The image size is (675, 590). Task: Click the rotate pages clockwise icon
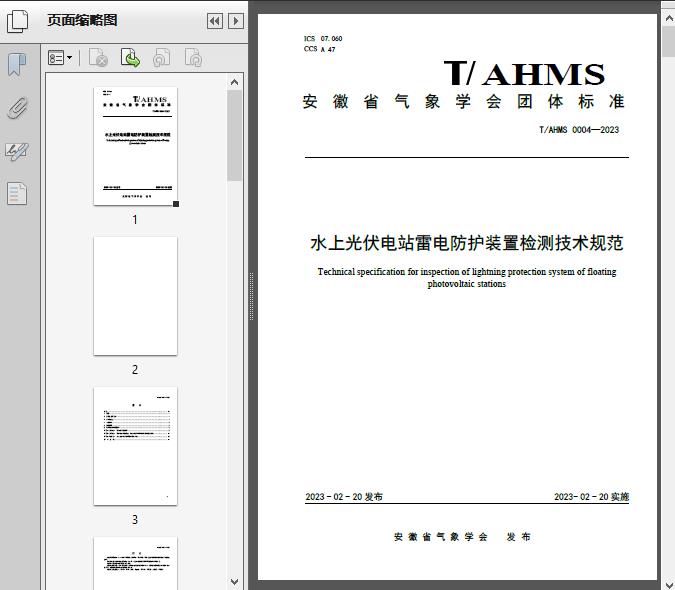[193, 58]
